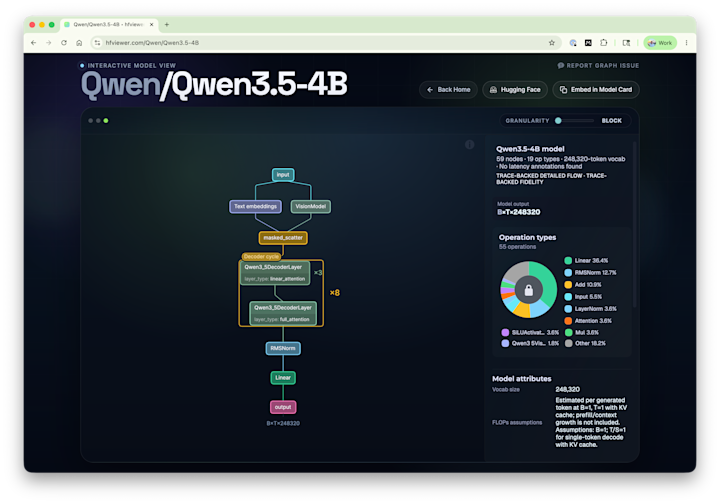Select the full_attention decoder layer node
Screen dimensions: 720x504
283,313
